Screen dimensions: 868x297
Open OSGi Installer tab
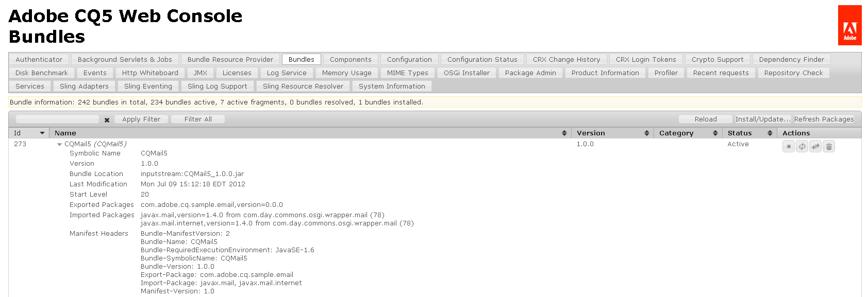point(467,73)
